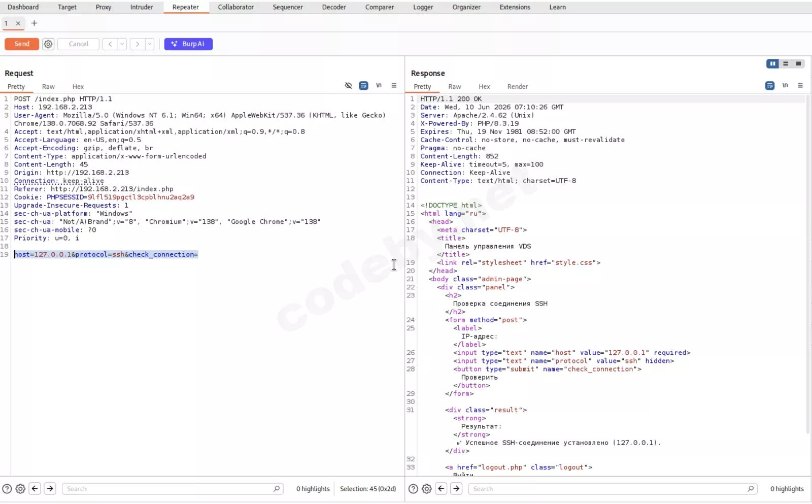Switch Request view to Hex
Viewport: 812px width, 504px height.
[x=78, y=87]
